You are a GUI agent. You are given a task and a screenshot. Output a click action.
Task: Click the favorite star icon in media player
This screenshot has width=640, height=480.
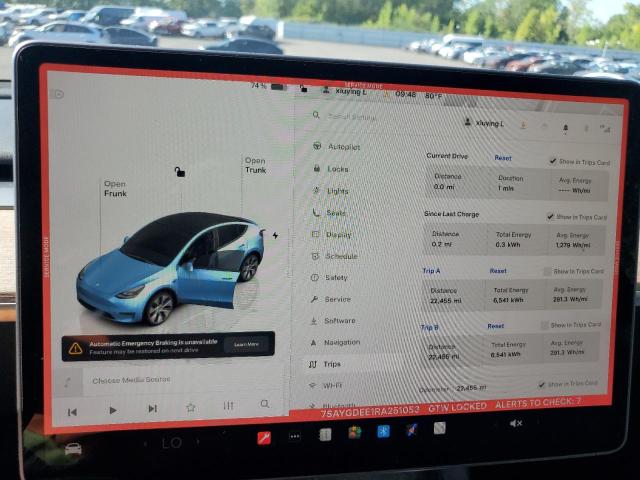(191, 407)
